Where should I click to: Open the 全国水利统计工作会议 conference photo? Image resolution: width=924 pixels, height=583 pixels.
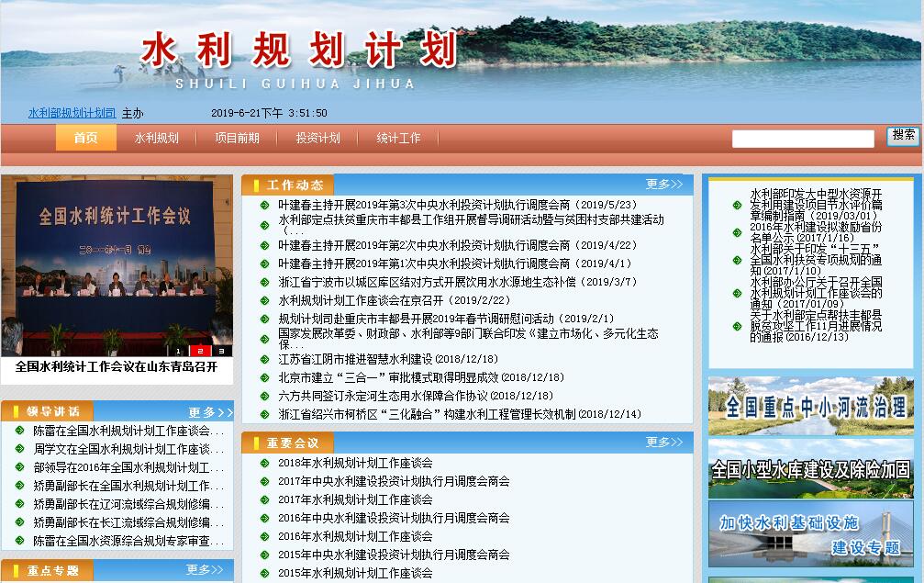pyautogui.click(x=117, y=264)
